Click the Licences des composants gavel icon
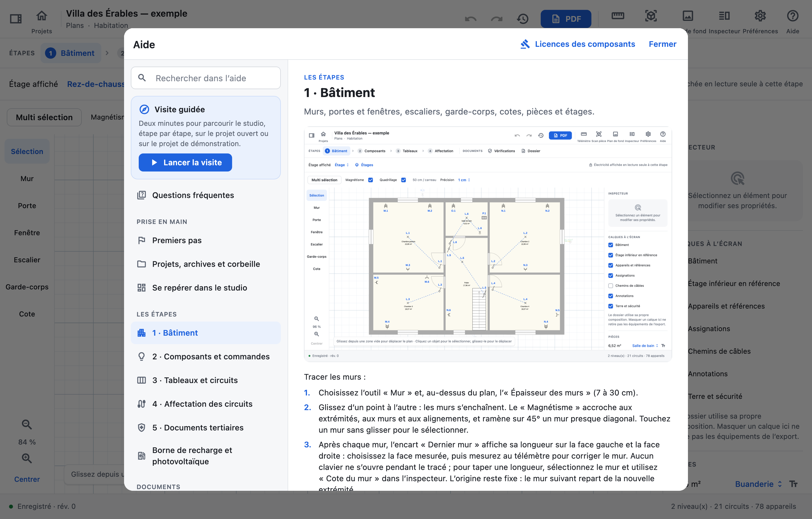The height and width of the screenshot is (519, 812). (x=525, y=44)
